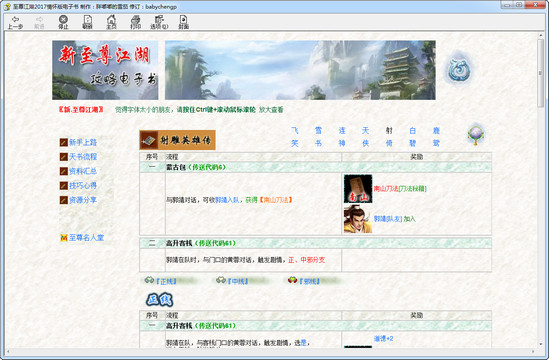
Task: Open the 郭靖入队 link in the 蒙古包 step
Action: click(x=227, y=200)
